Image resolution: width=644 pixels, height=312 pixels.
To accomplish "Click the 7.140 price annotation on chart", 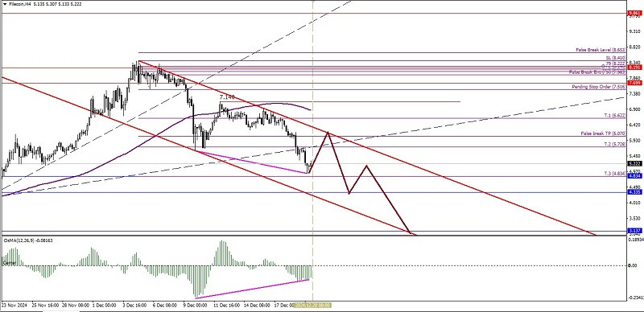I will click(227, 97).
